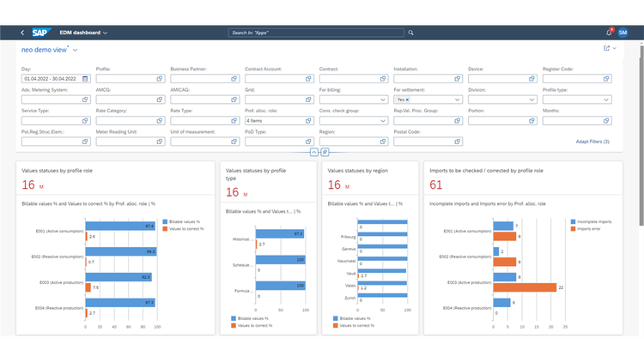Open value help for Rep.Val. Proc. Group
This screenshot has height=362, width=644.
point(457,121)
